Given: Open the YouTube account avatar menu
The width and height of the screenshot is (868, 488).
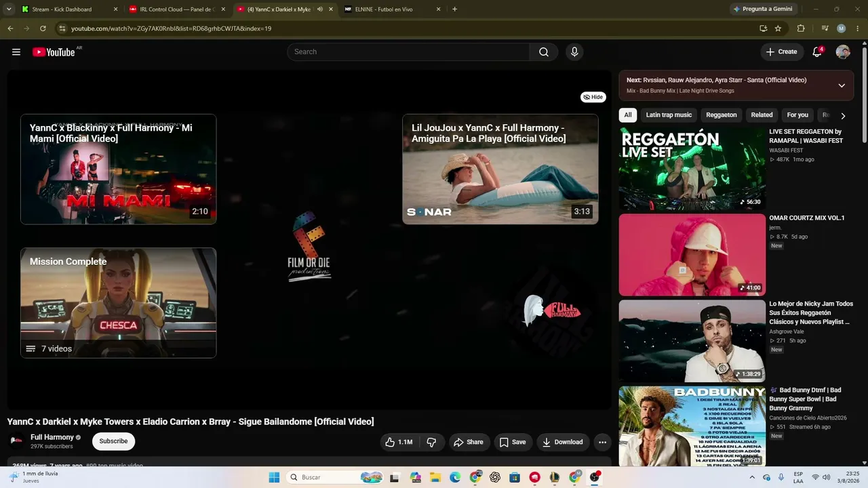Looking at the screenshot, I should tap(843, 52).
